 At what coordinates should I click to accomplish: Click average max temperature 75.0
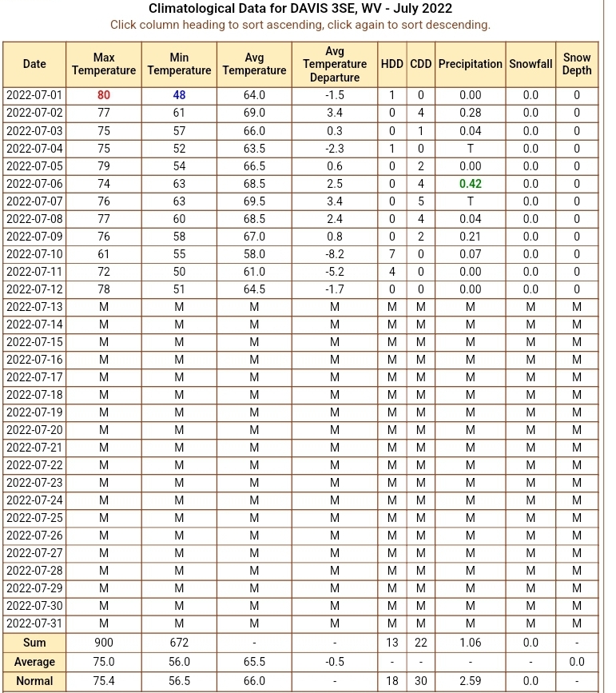tap(104, 662)
